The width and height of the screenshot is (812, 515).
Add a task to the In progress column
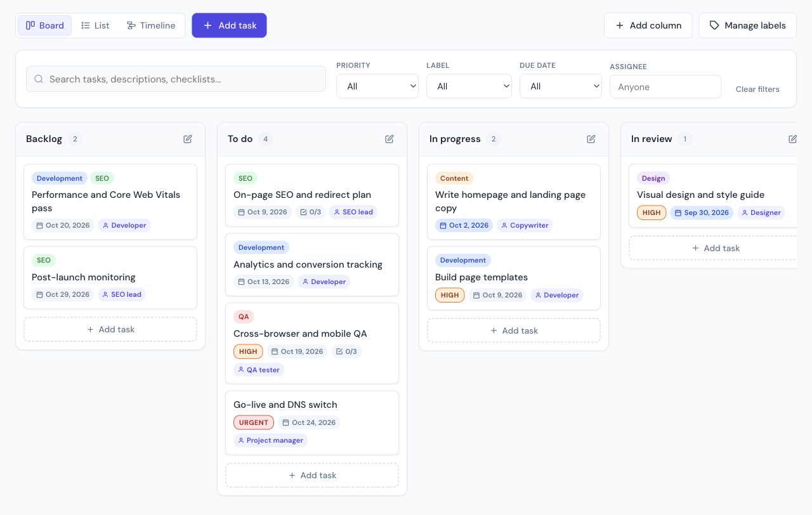point(514,330)
